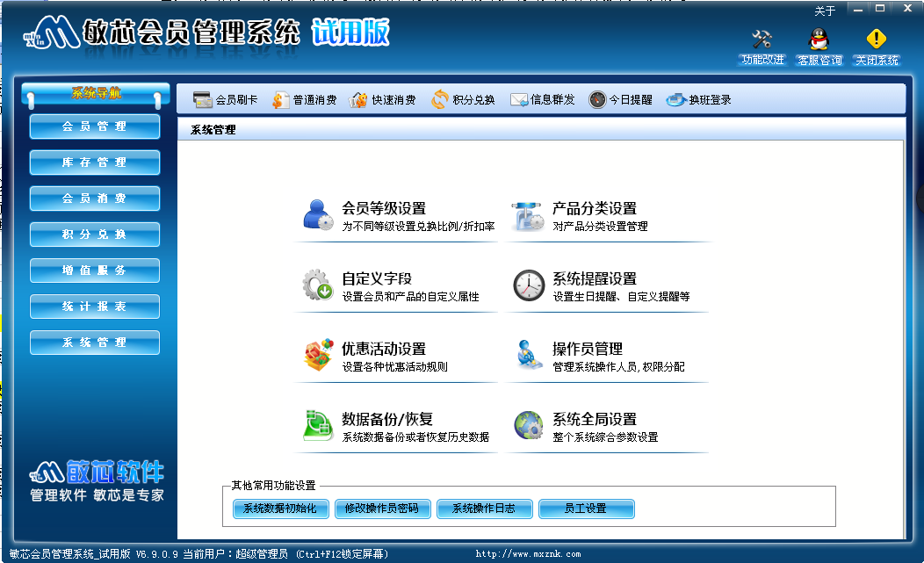The height and width of the screenshot is (563, 924).
Task: Click the http://www.mxznk.com status bar link
Action: [x=528, y=554]
